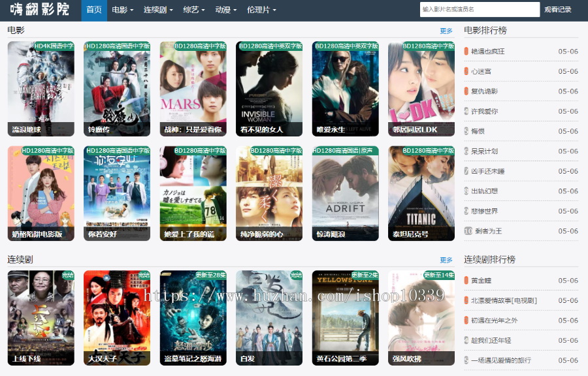Viewport: 588px width, 376px height.
Task: Select the 纯净脆弱的心 movie poster
Action: click(x=269, y=193)
